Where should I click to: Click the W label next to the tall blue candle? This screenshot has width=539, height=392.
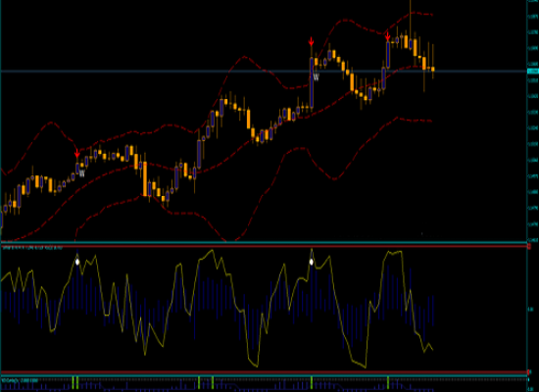(x=317, y=77)
